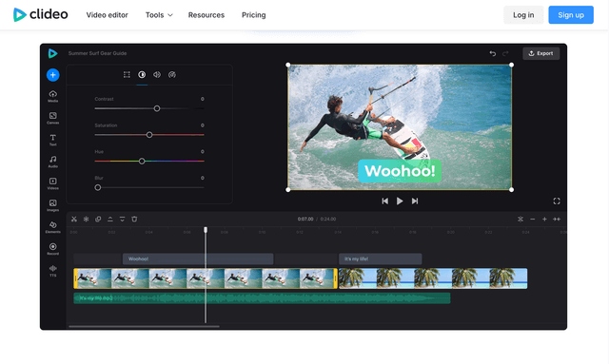This screenshot has width=609, height=364.
Task: Delete selected clip with trash icon
Action: tap(134, 220)
